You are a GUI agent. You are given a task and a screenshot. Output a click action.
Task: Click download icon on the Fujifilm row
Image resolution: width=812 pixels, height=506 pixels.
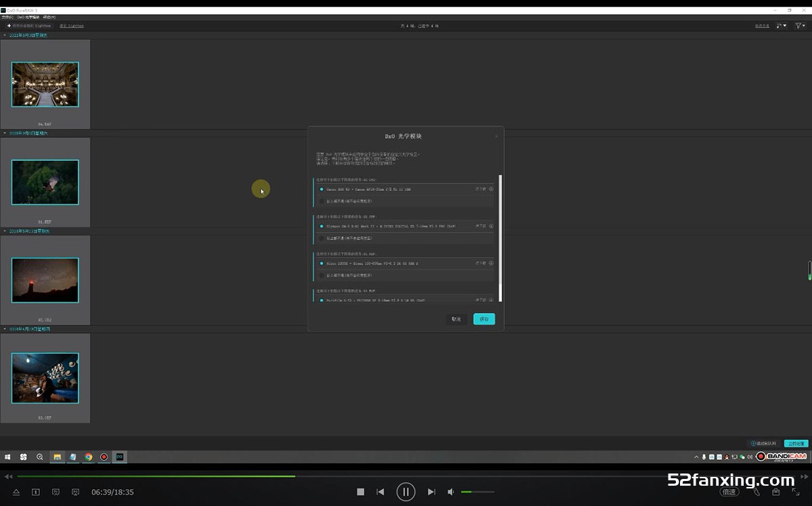click(x=491, y=299)
